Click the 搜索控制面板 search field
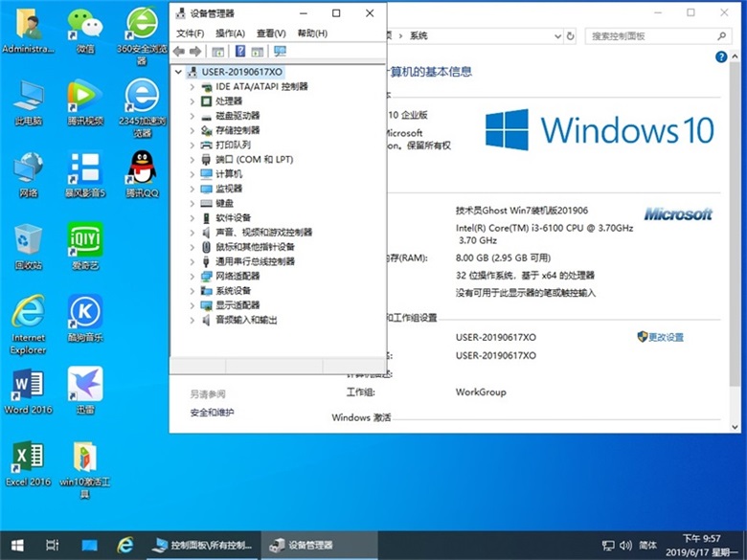 pos(651,36)
